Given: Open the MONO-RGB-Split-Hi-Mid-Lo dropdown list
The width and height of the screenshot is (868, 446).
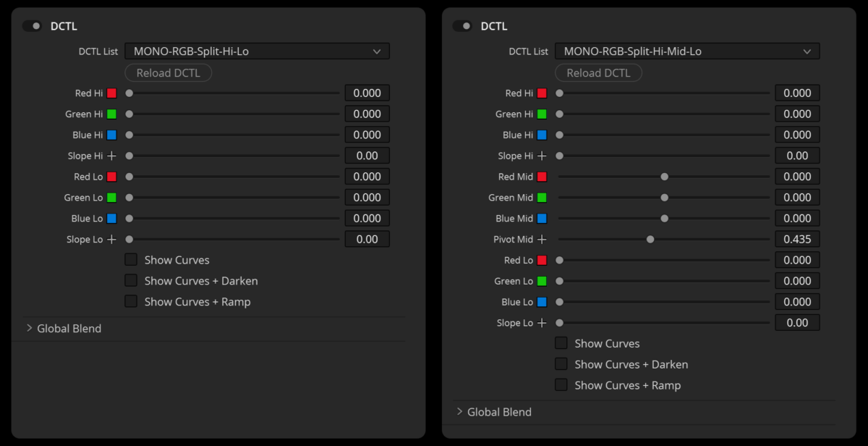Looking at the screenshot, I should click(x=686, y=51).
